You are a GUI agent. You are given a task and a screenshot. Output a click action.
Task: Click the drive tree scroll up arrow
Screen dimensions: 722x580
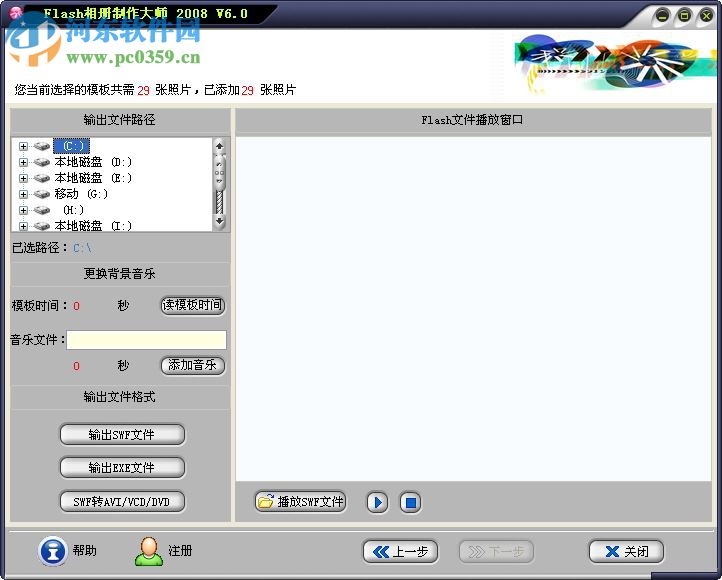point(220,146)
